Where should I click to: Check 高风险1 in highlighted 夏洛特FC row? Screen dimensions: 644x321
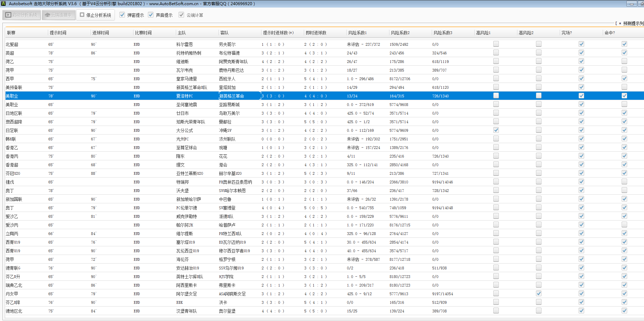coord(496,96)
